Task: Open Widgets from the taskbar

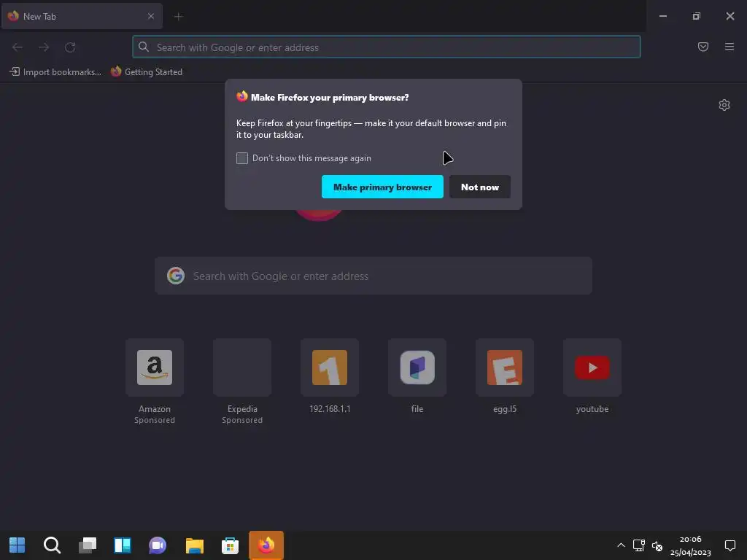Action: coord(123,545)
